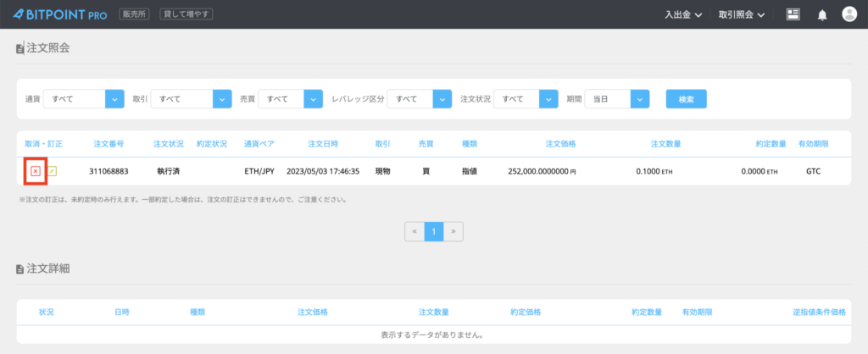Click the ETH/JPY currency pair cell

[259, 171]
